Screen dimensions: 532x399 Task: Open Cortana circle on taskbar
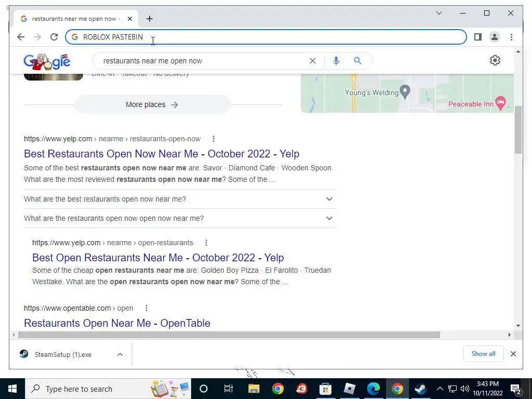tap(203, 389)
